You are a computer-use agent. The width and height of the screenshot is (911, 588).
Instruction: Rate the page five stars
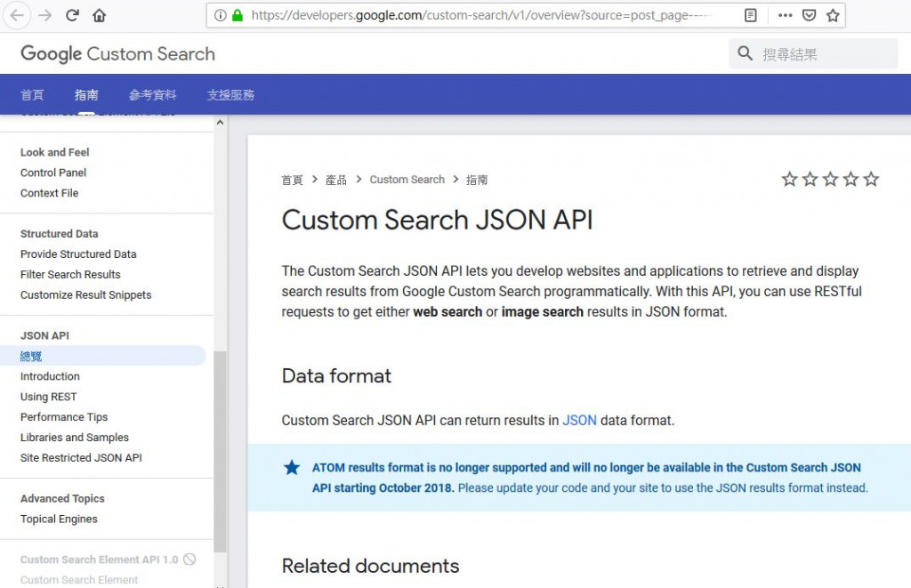[871, 179]
